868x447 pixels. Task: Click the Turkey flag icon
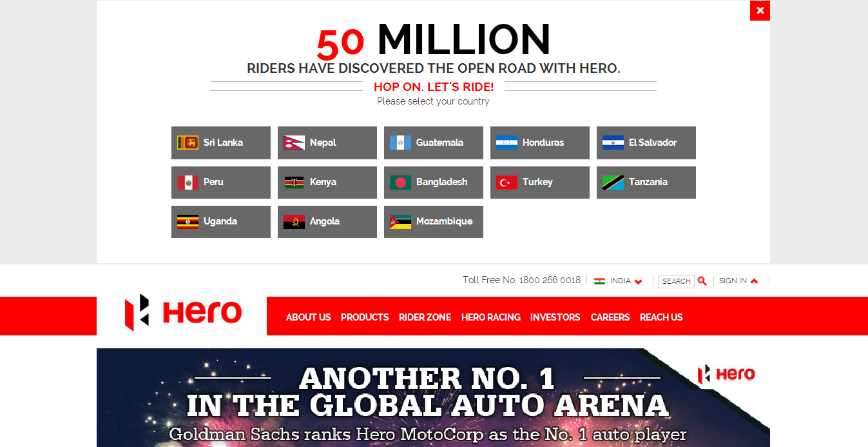(507, 182)
